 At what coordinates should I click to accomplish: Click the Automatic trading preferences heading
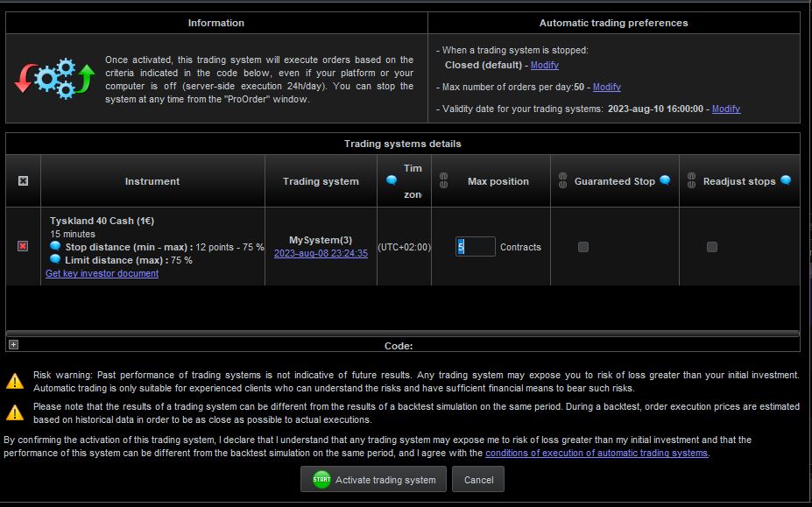[x=614, y=23]
